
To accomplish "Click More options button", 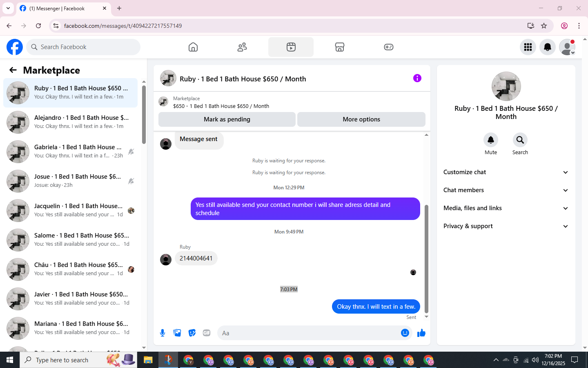I will tap(361, 119).
